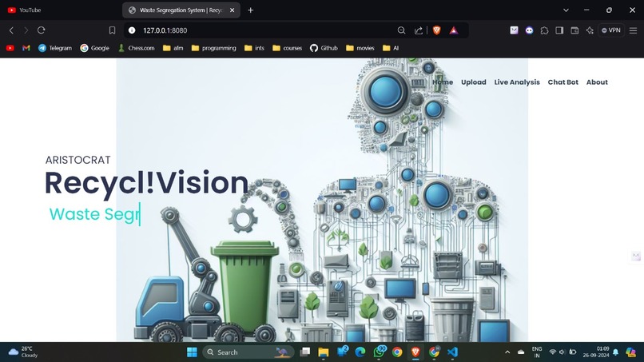Open the weather widget showing 26°C Cloudy
644x362 pixels.
(23, 352)
